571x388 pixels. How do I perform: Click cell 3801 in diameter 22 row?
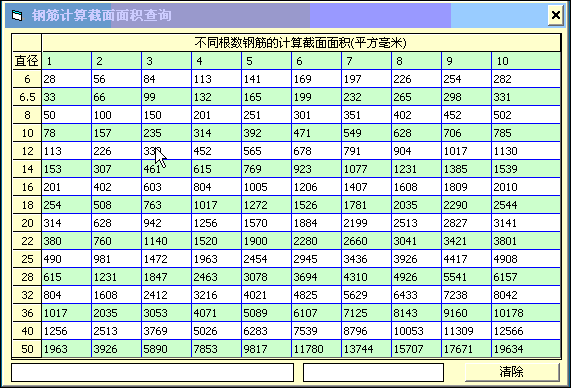[526, 241]
